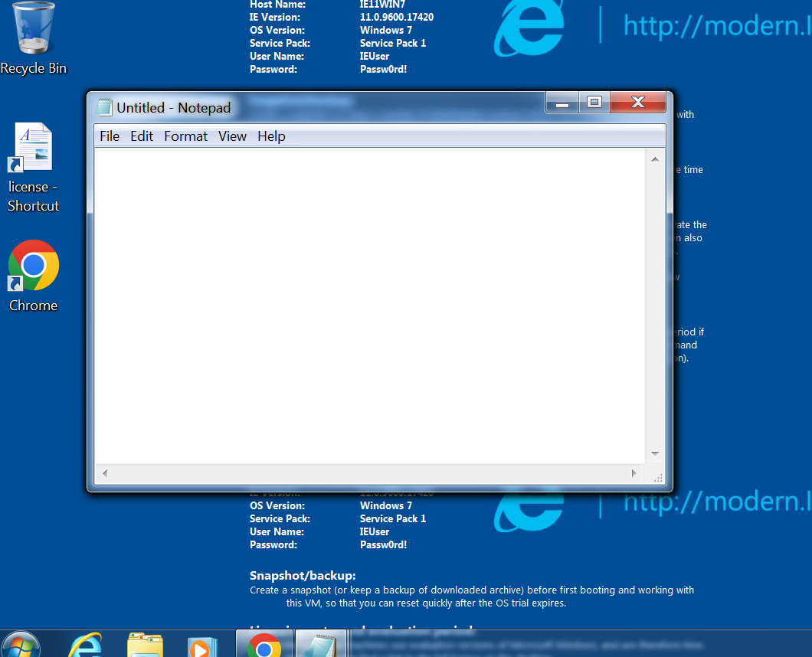This screenshot has height=657, width=812.
Task: Click the Notepad title bar icon
Action: point(105,107)
